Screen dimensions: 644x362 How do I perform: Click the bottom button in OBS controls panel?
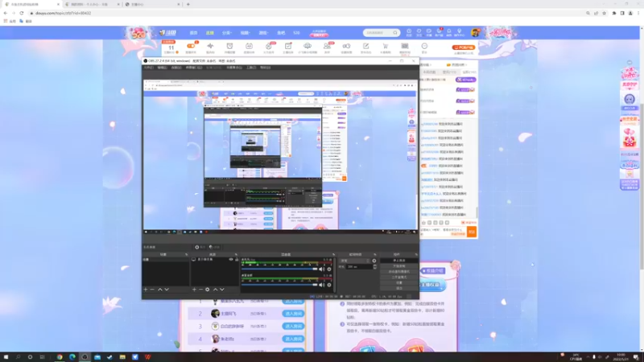(x=398, y=288)
